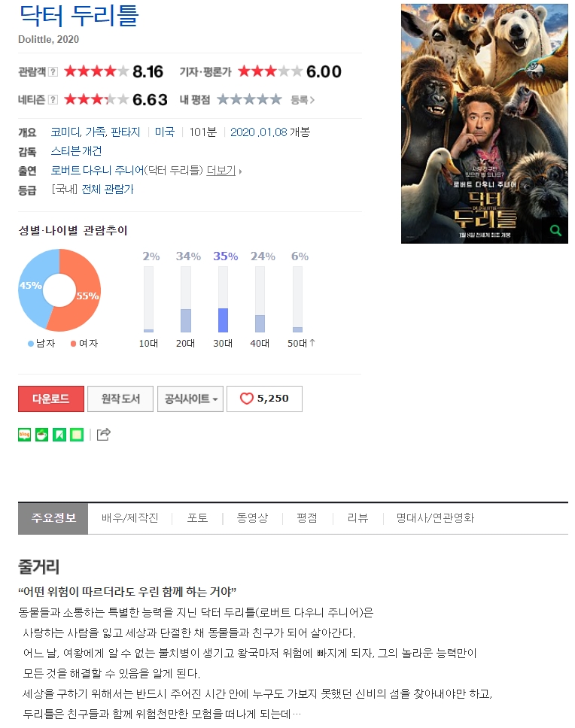This screenshot has width=575, height=728.
Task: Open the 네티즌 rating help question mark
Action: point(53,100)
